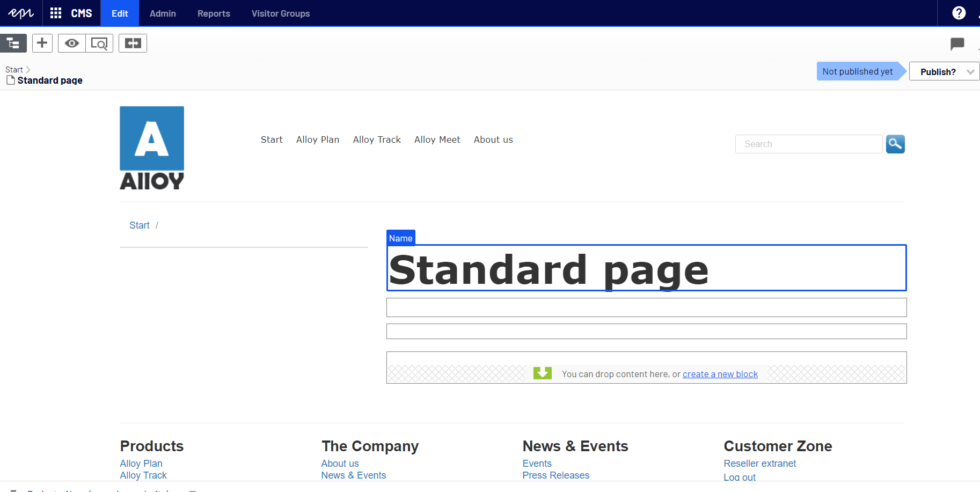The image size is (980, 492).
Task: Open help via the question mark icon
Action: [x=959, y=12]
